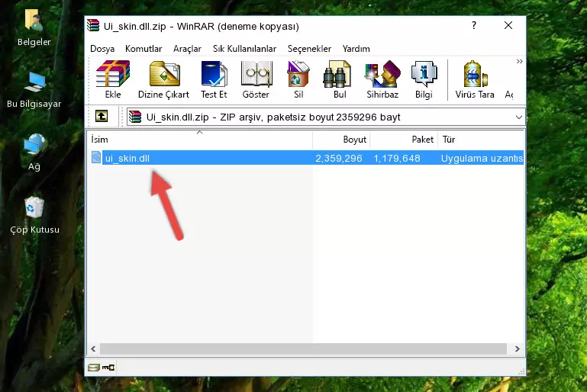Sort by Boyut column header
The width and height of the screenshot is (587, 392).
coord(341,140)
